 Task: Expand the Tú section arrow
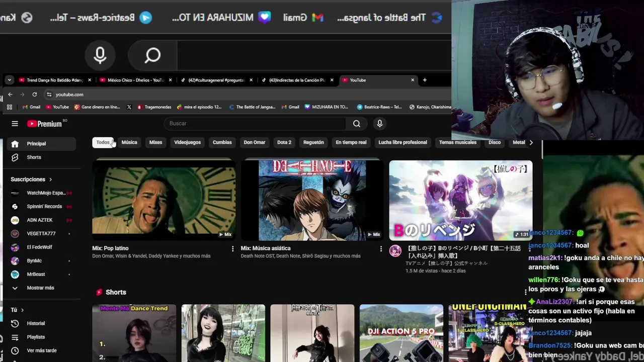click(22, 310)
